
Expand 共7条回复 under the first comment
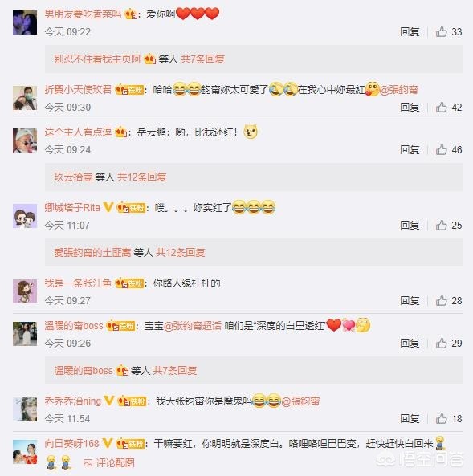pos(202,59)
